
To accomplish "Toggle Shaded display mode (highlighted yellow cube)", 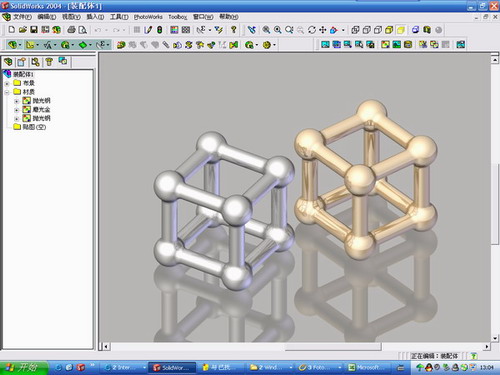I will click(401, 30).
